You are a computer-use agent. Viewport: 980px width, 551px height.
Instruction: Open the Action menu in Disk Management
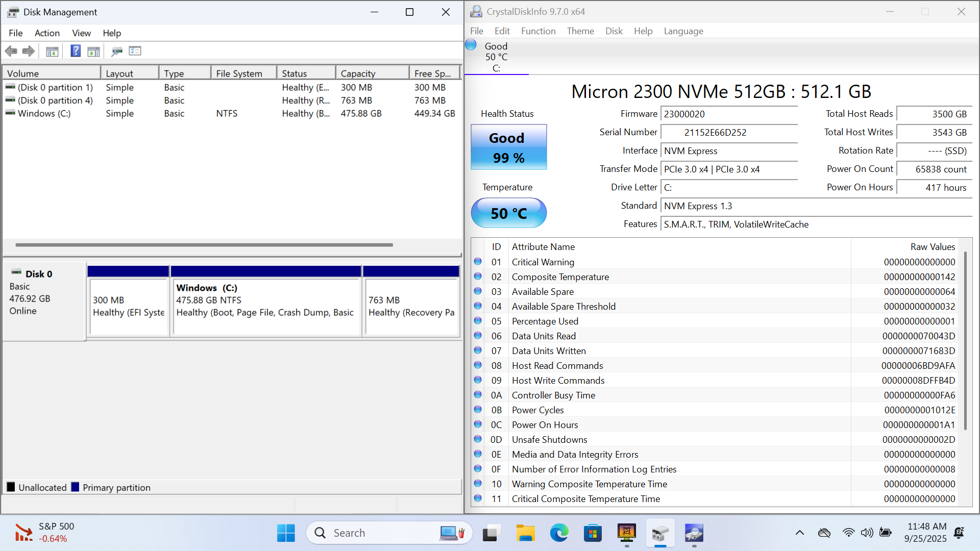(x=47, y=33)
